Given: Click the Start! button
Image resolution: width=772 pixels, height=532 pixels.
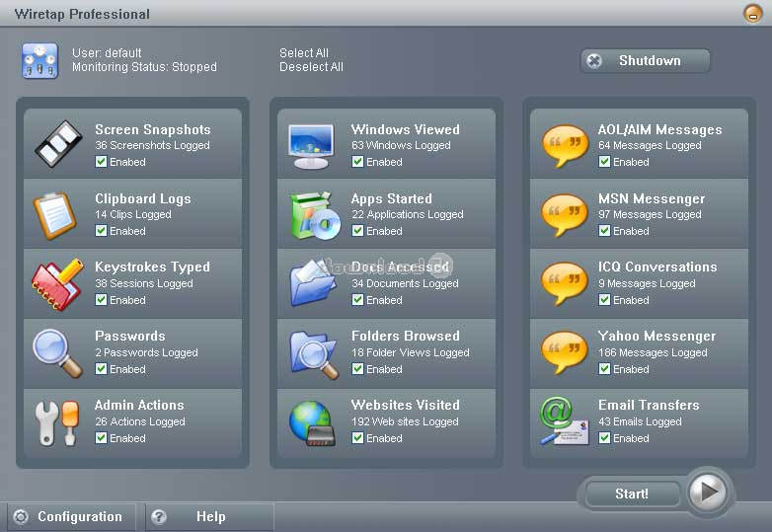Looking at the screenshot, I should 632,494.
